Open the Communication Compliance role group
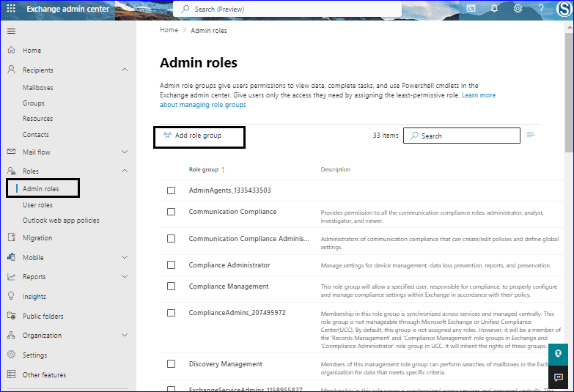Viewport: 574px width, 392px height. 232,212
